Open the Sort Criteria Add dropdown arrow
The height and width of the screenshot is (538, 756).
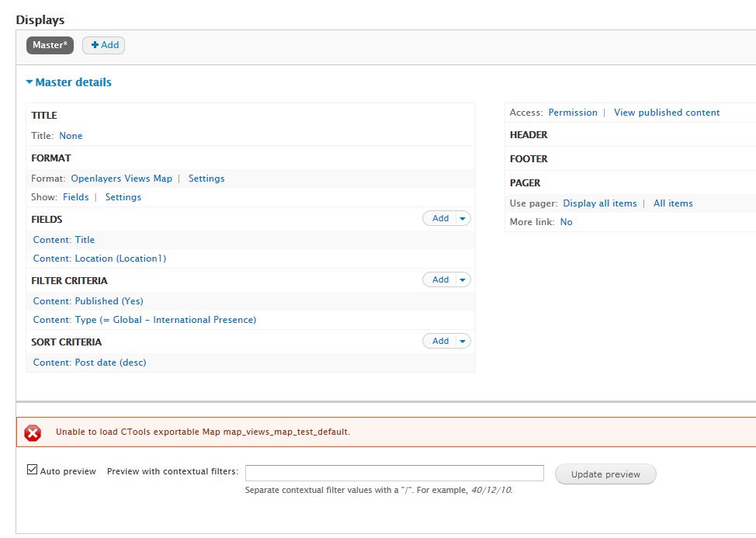coord(463,341)
